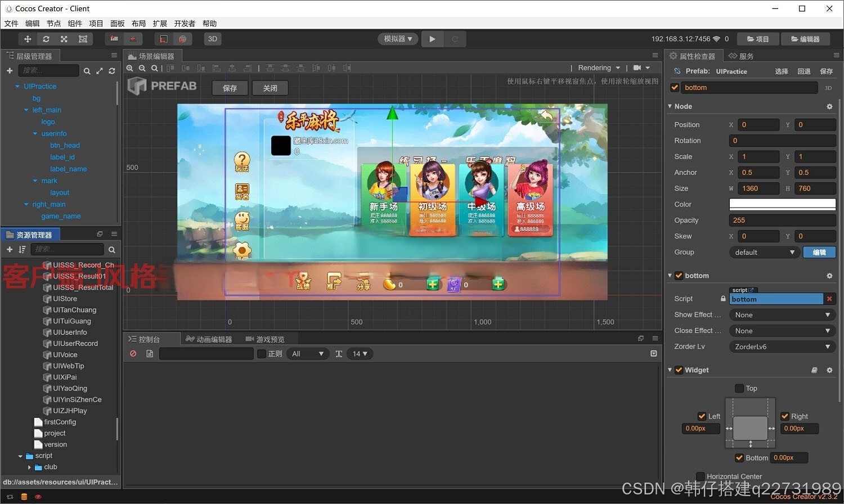This screenshot has width=844, height=504.
Task: Collapse the UIPractice root node
Action: click(17, 87)
